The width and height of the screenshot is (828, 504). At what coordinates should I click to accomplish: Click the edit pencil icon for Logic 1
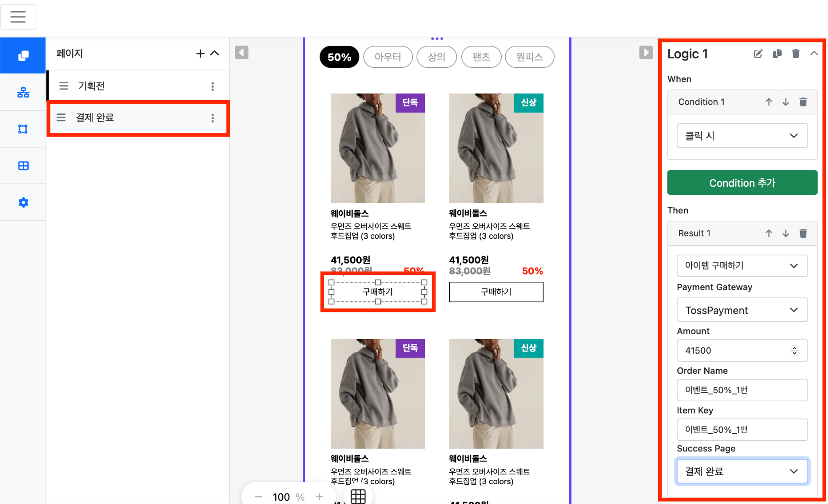click(x=758, y=53)
